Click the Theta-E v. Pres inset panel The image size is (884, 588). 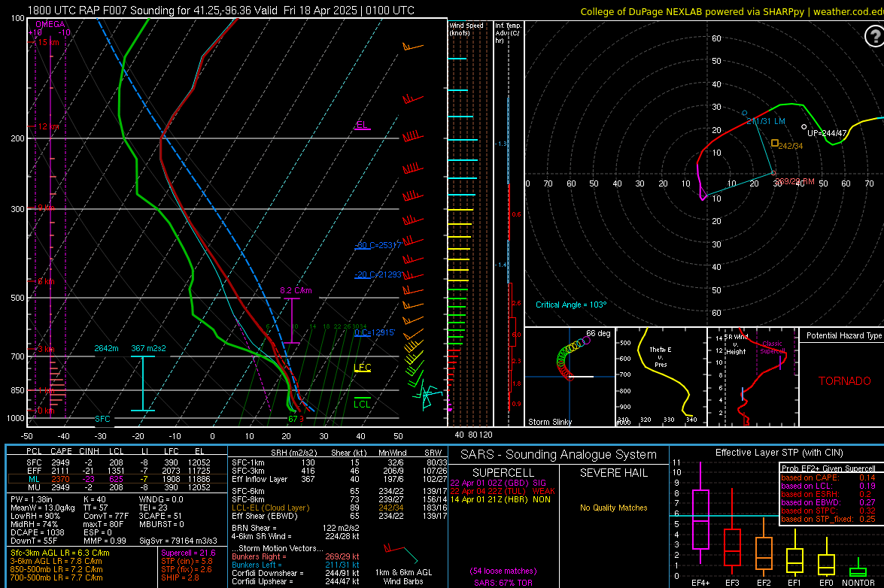tap(661, 376)
